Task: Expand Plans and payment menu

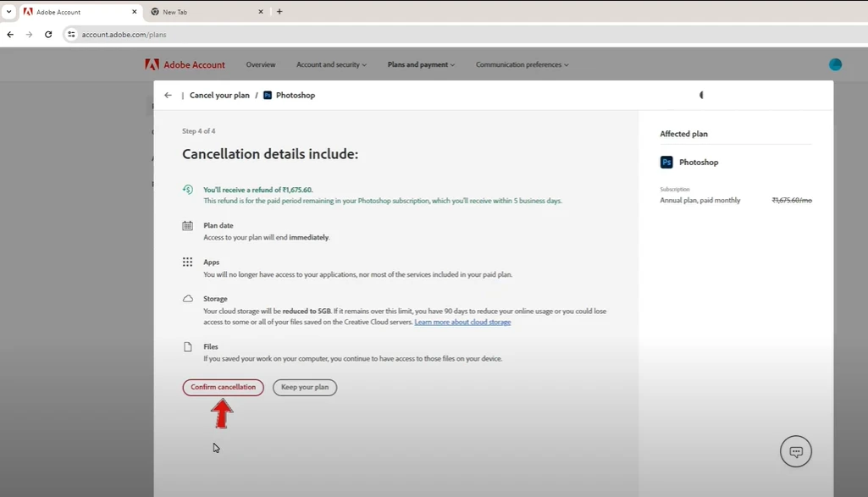Action: (x=421, y=64)
